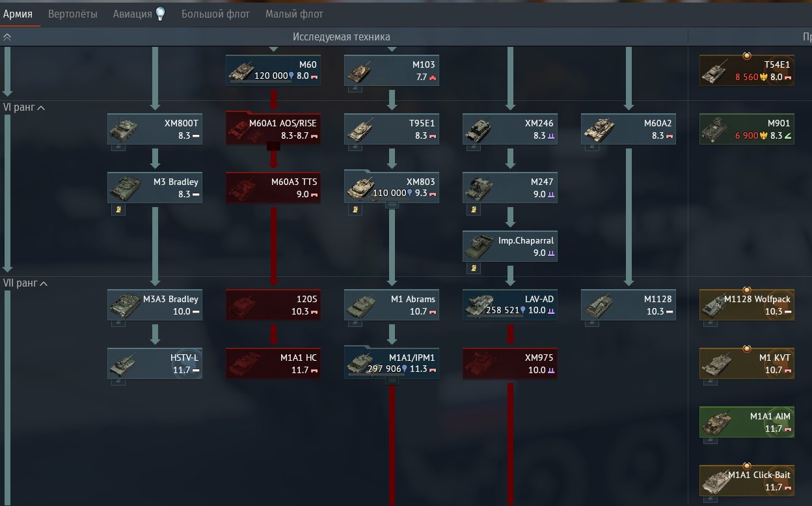This screenshot has height=506, width=812.
Task: Click the grey slot icon under M3A3 Bradley
Action: click(x=119, y=324)
